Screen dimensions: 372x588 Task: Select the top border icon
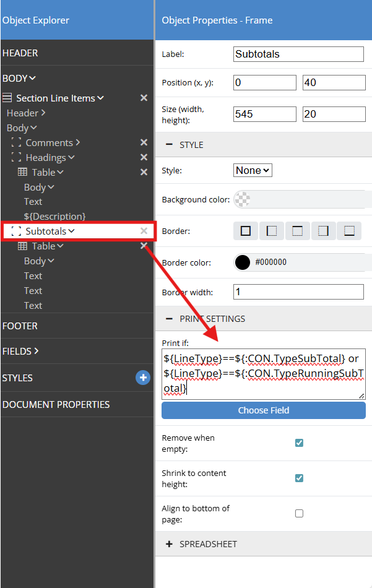point(298,231)
